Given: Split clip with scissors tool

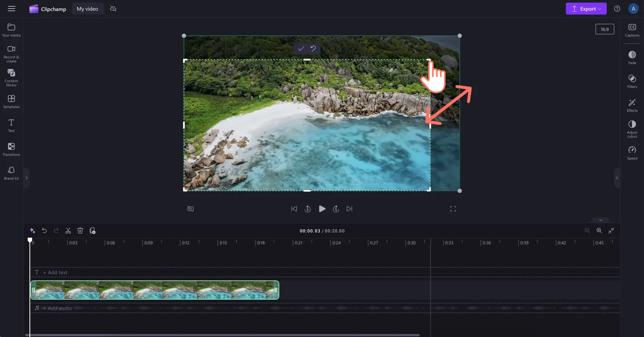Looking at the screenshot, I should tap(68, 231).
